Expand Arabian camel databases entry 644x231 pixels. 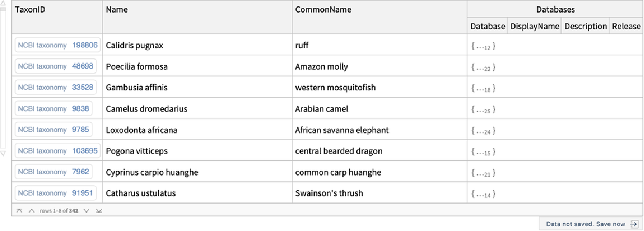[483, 110]
